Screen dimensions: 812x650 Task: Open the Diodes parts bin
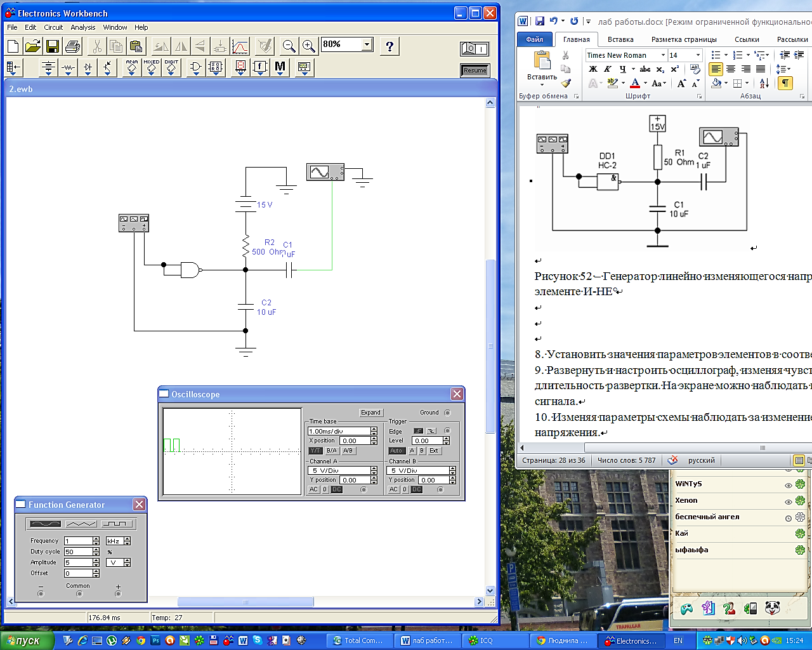click(88, 67)
